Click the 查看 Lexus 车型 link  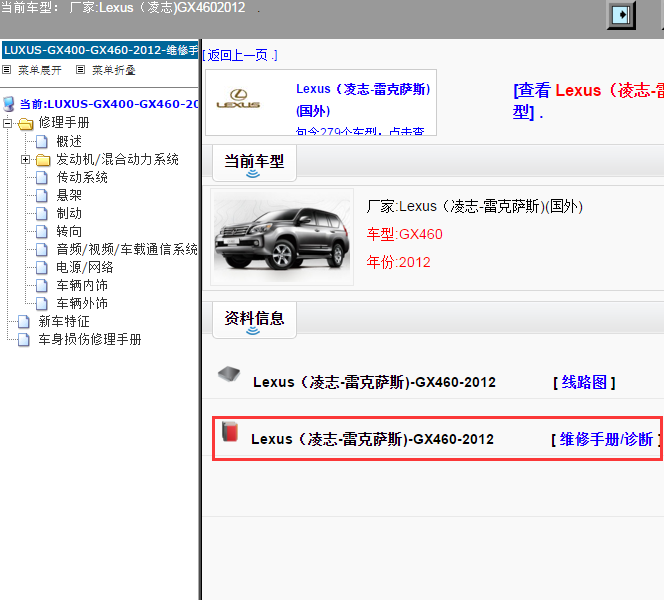(588, 102)
